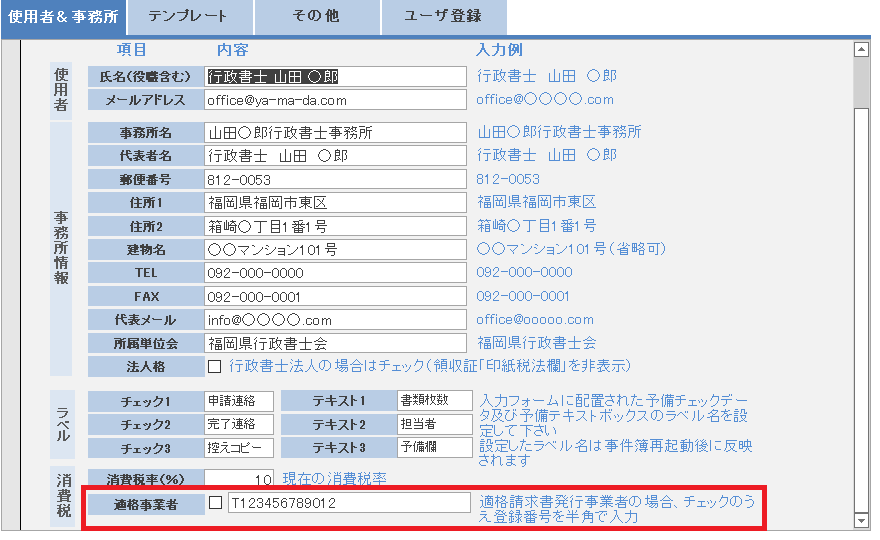Click the 氏名(役職含む) input field
Viewport: 880px width, 540px height.
coord(335,76)
